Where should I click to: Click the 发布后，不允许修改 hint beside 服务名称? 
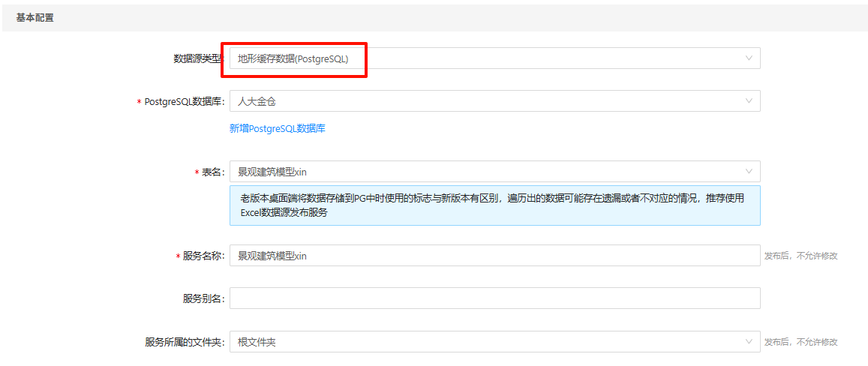[x=800, y=256]
